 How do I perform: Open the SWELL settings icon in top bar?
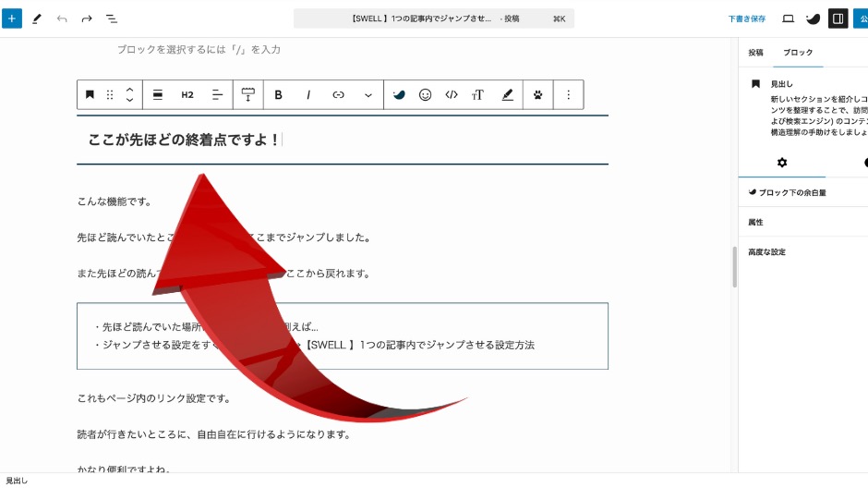813,18
